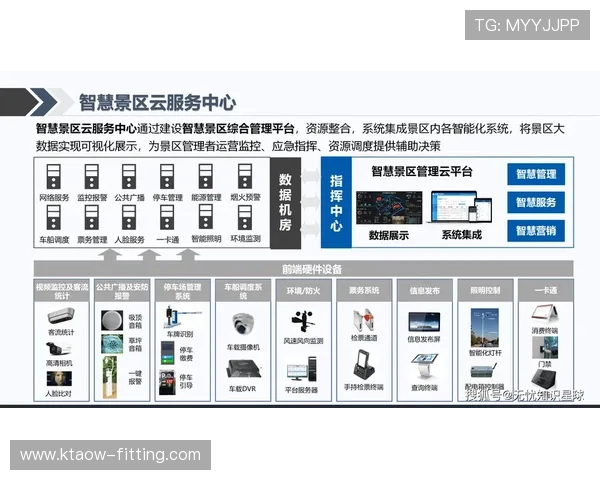Click the 配电箱控制器 controller image
The image size is (600, 480).
(x=483, y=372)
